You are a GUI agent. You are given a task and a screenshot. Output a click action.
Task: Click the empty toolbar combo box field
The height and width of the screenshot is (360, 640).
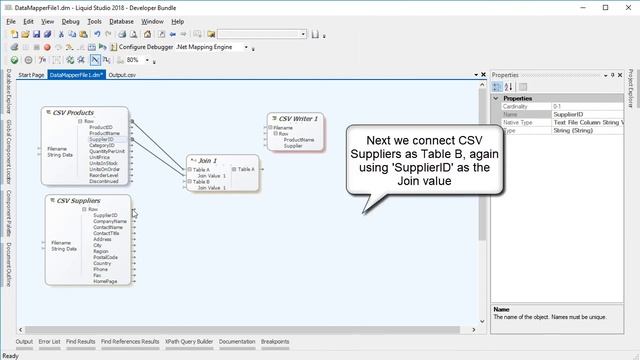259,34
